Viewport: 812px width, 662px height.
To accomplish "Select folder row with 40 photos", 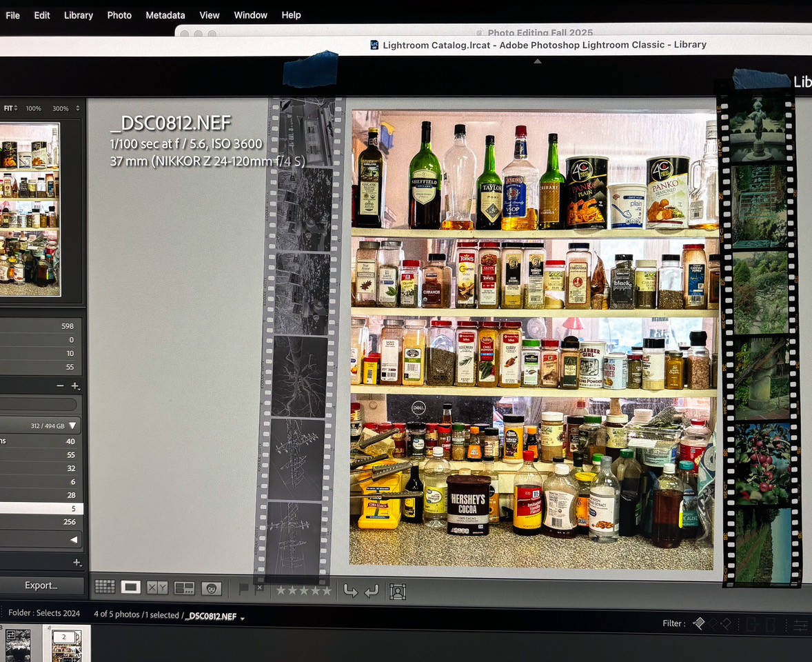I will [x=41, y=441].
